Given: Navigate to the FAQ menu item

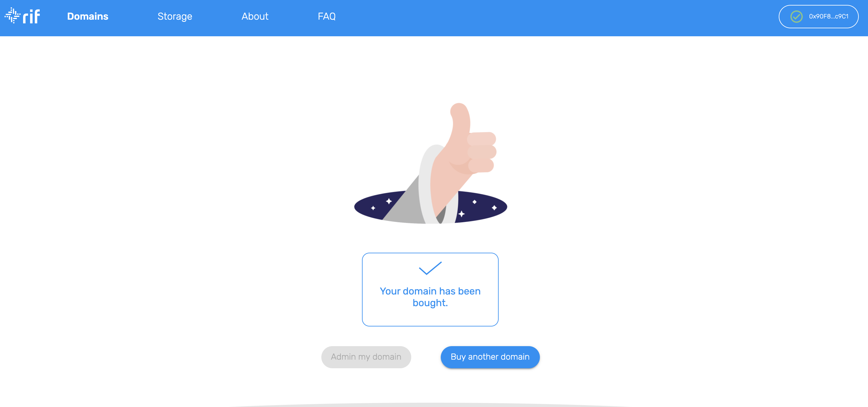Looking at the screenshot, I should click(x=327, y=16).
